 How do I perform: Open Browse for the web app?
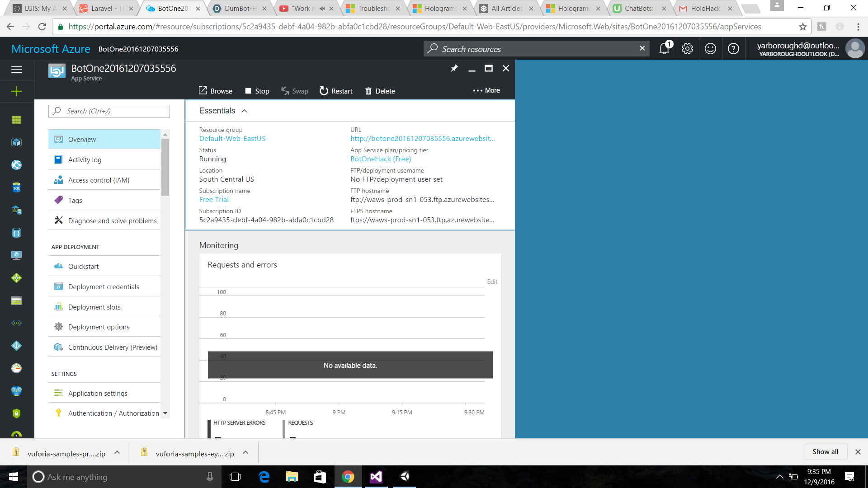tap(216, 91)
